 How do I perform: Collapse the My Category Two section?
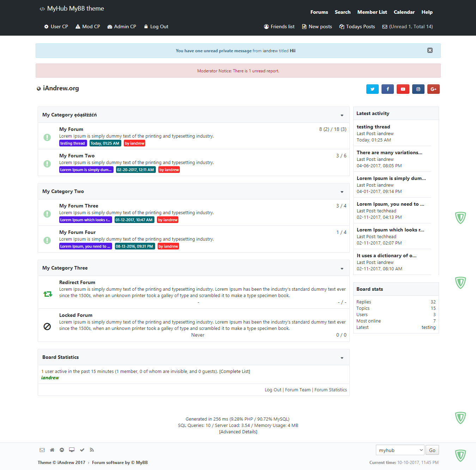click(342, 192)
